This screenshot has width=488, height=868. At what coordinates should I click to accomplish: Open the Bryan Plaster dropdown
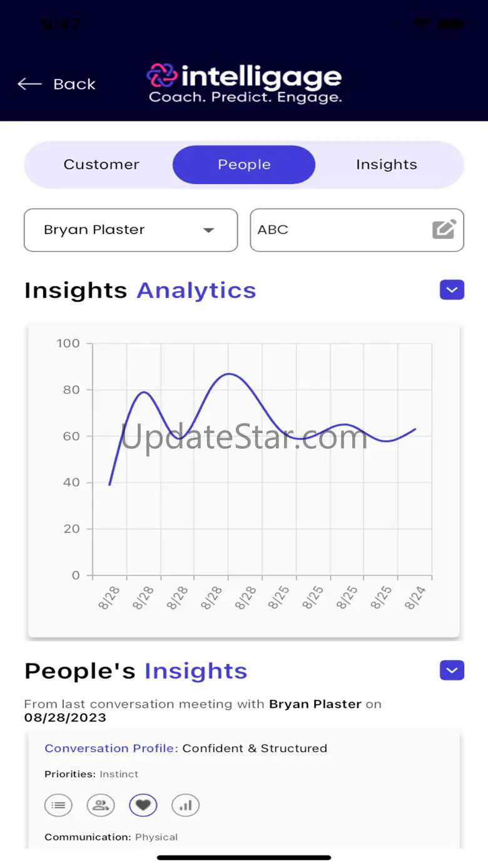(131, 230)
